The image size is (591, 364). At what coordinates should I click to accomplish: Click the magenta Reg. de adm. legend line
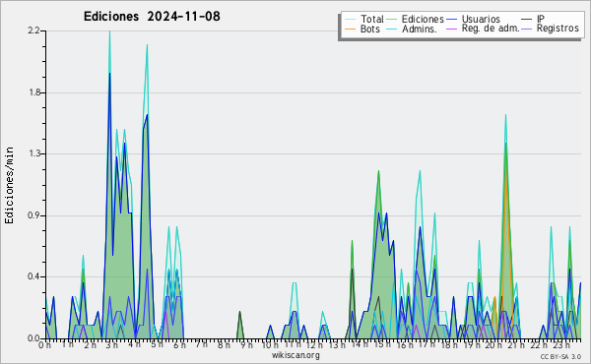[451, 29]
